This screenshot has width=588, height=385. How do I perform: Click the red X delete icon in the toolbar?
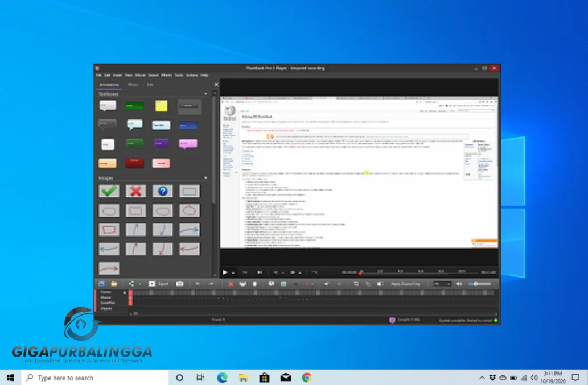231,284
